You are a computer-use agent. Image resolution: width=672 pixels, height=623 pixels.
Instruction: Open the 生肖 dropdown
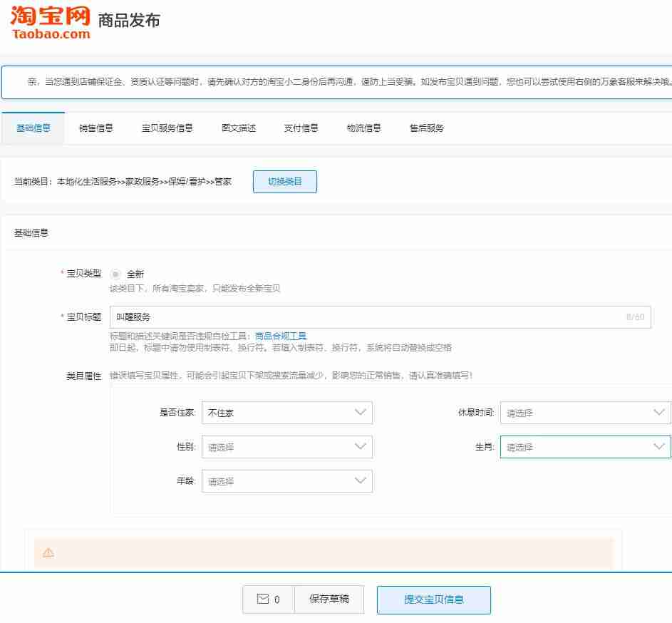coord(585,446)
